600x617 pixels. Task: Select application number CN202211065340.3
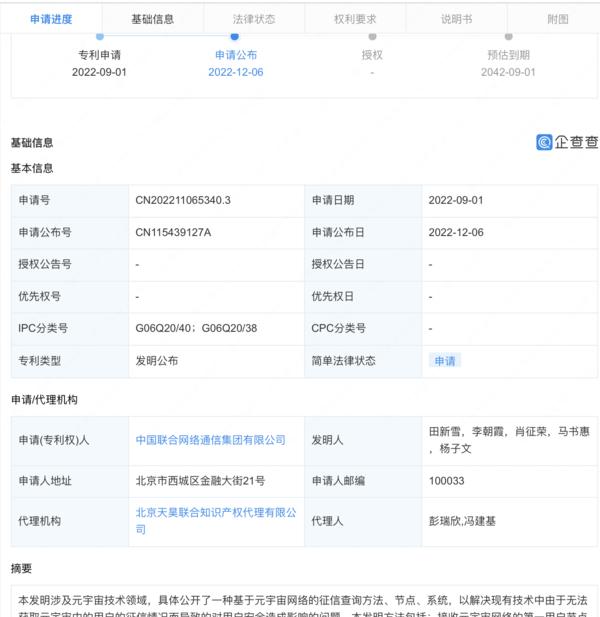point(183,200)
